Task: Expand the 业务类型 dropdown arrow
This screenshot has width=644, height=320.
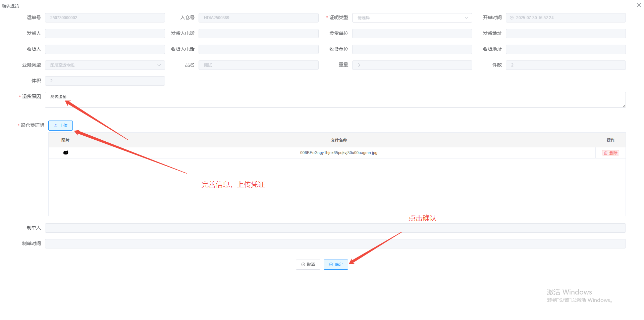Action: 159,65
